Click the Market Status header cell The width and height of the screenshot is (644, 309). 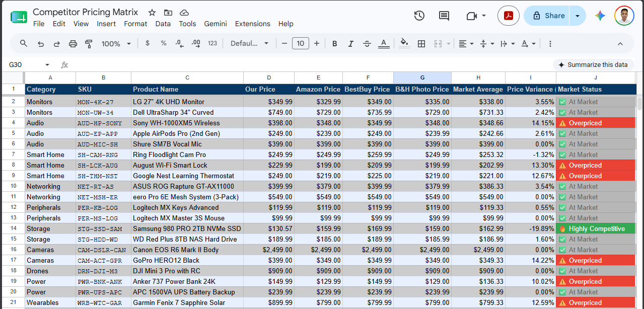tap(596, 89)
